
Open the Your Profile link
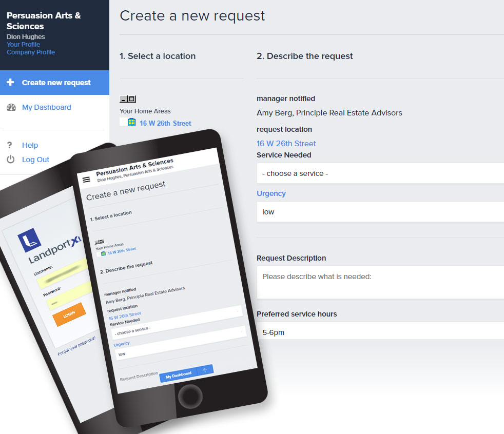[23, 44]
